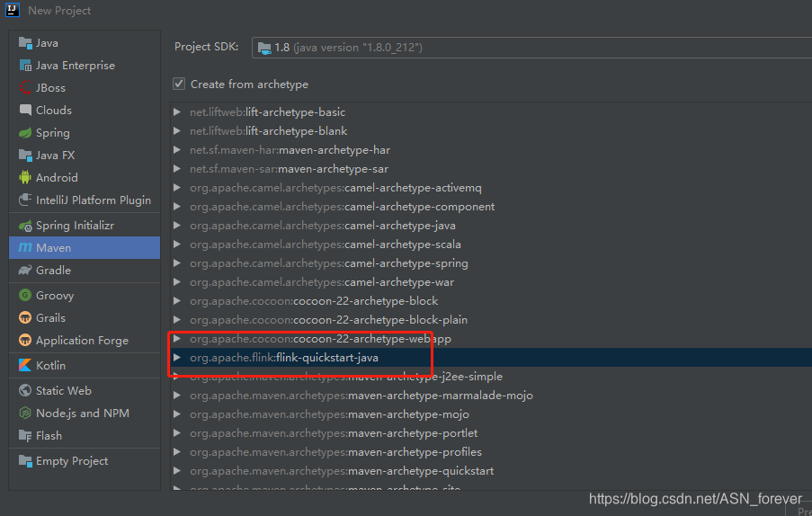Click the Application Forge icon
The image size is (812, 516).
coord(25,340)
